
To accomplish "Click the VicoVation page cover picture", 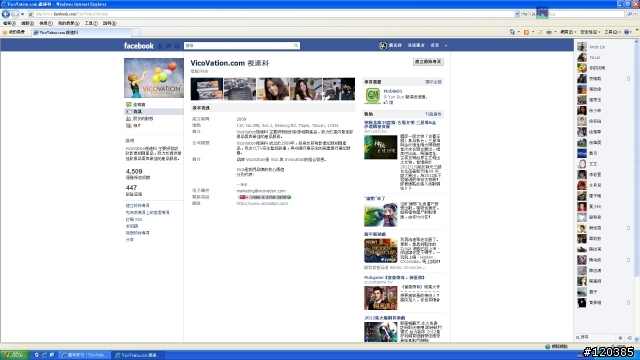I will (x=154, y=78).
